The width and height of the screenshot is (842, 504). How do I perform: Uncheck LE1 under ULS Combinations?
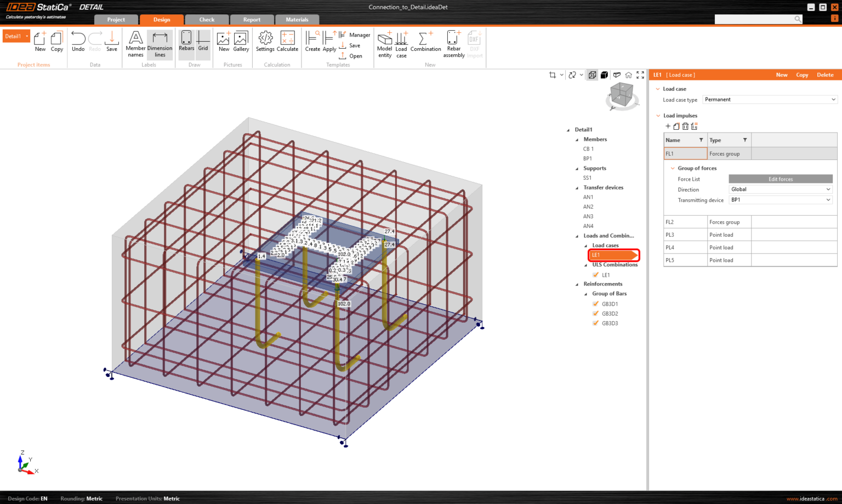click(x=596, y=274)
